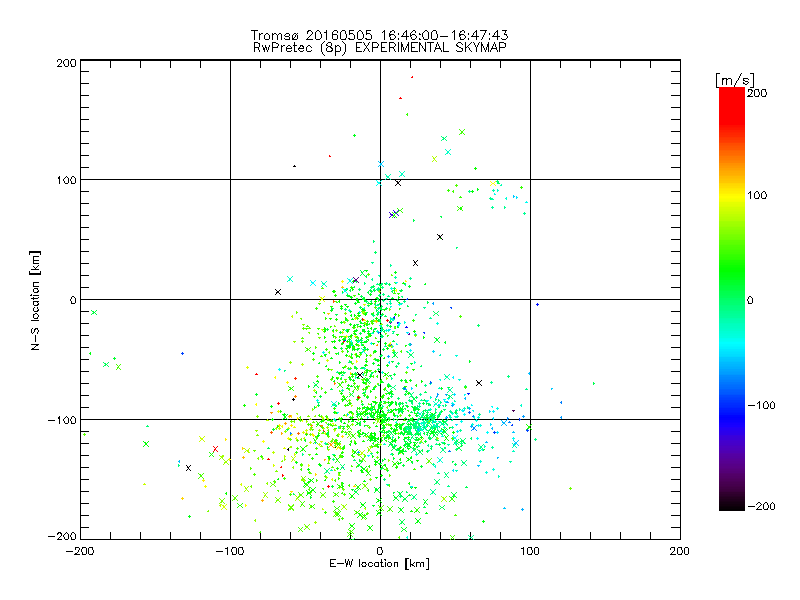Click the black X marker near (65, -70) km
This screenshot has width=800, height=600.
(x=479, y=383)
